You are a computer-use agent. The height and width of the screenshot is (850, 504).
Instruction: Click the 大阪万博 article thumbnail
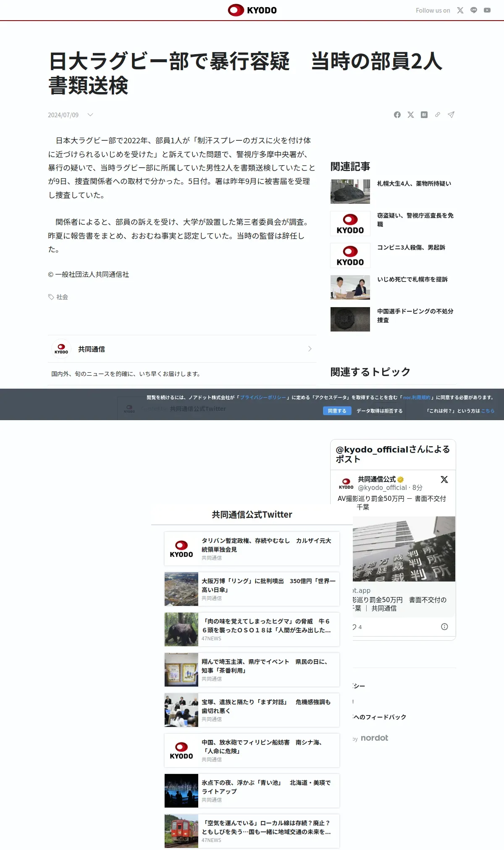click(x=181, y=589)
